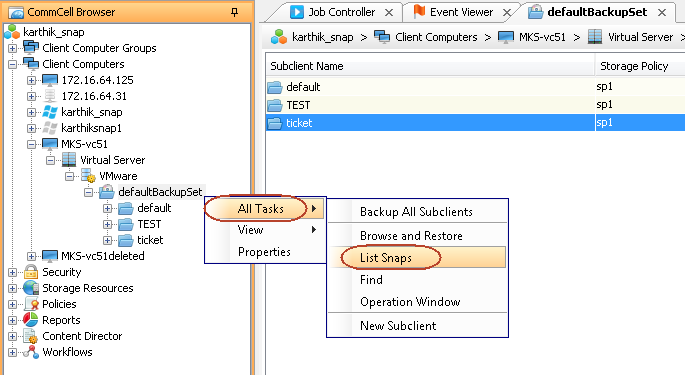Click the Content Director icon

(x=31, y=336)
